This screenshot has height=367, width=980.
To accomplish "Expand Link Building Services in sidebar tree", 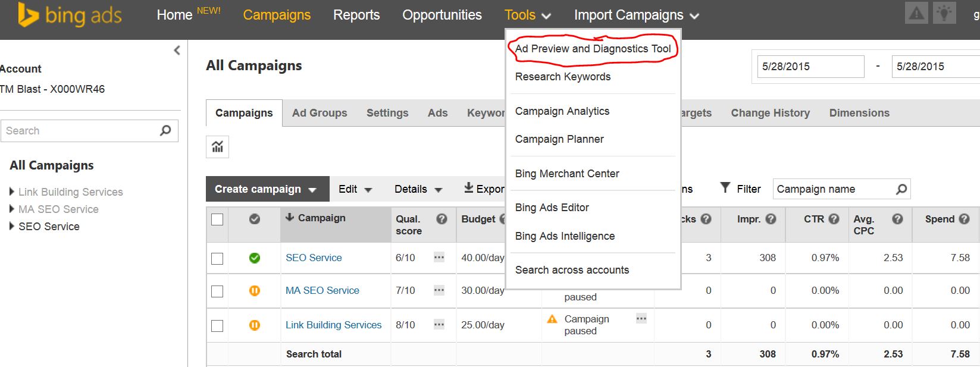I will point(12,192).
